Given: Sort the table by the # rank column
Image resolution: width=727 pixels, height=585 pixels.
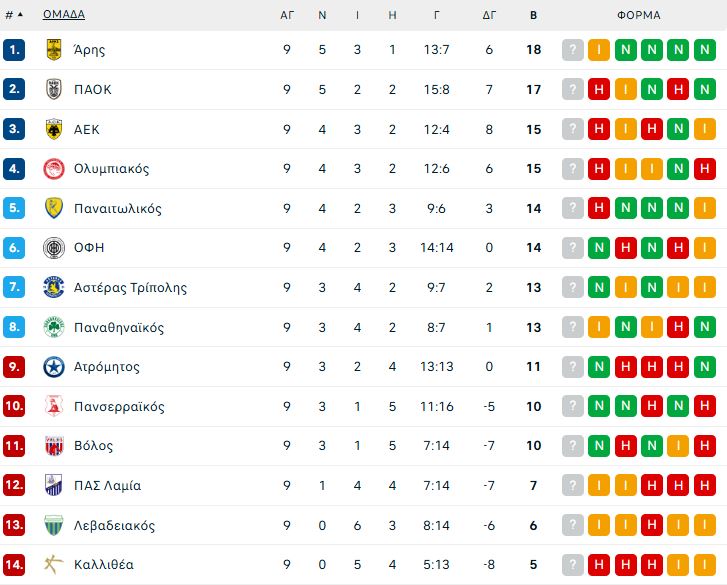Looking at the screenshot, I should tap(13, 15).
